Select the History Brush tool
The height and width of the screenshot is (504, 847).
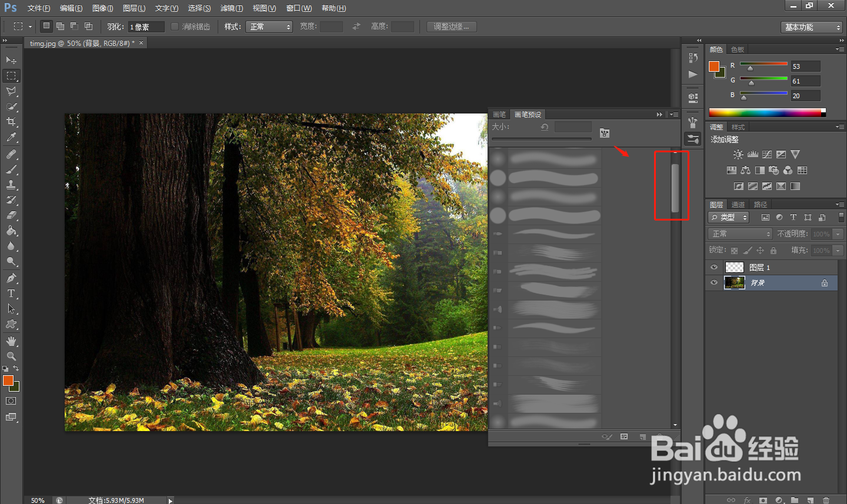11,200
